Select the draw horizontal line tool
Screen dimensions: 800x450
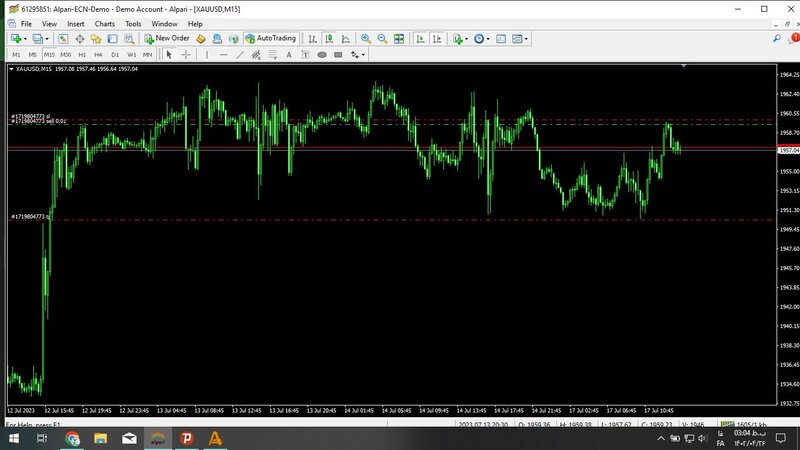(222, 54)
